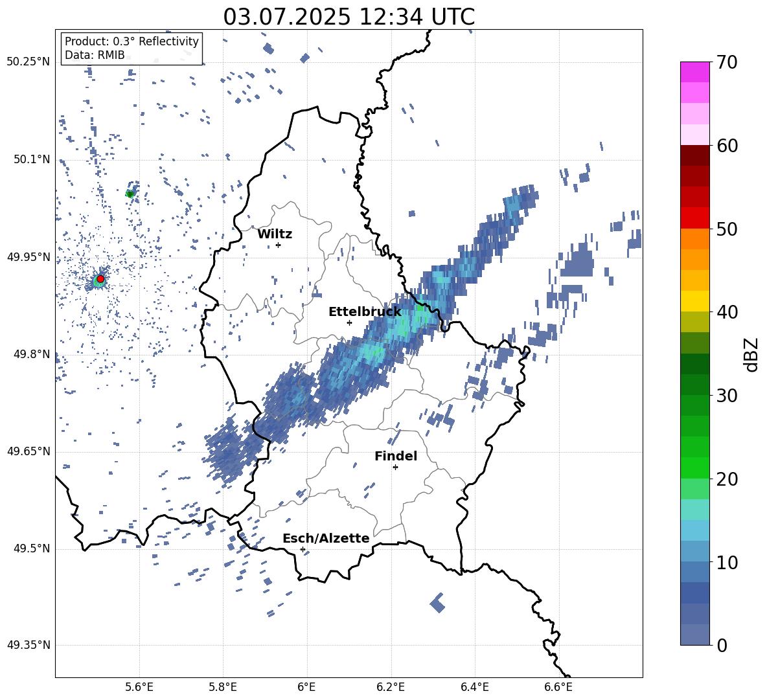Click the 49.5°N latitude label
Viewport: 767px width, 700px height.
(x=31, y=549)
